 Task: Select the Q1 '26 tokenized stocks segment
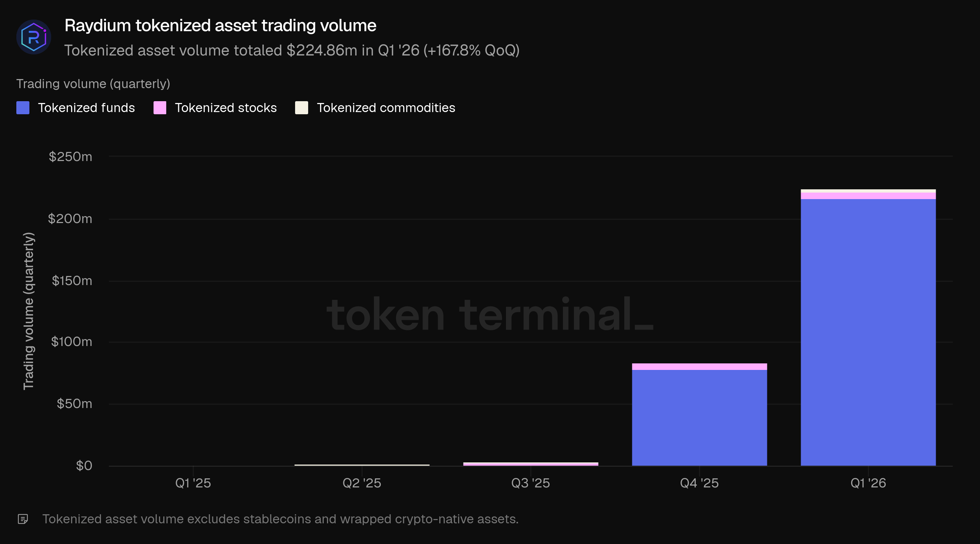pos(868,196)
